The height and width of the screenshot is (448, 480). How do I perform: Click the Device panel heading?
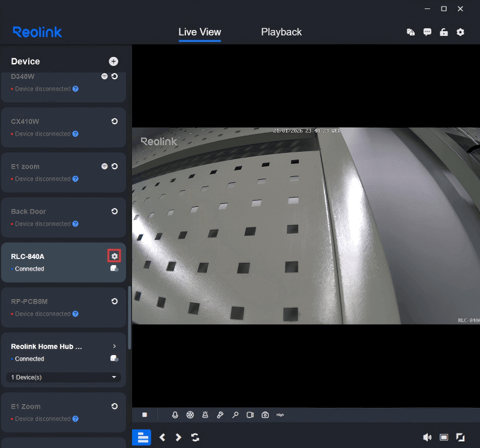(x=25, y=62)
